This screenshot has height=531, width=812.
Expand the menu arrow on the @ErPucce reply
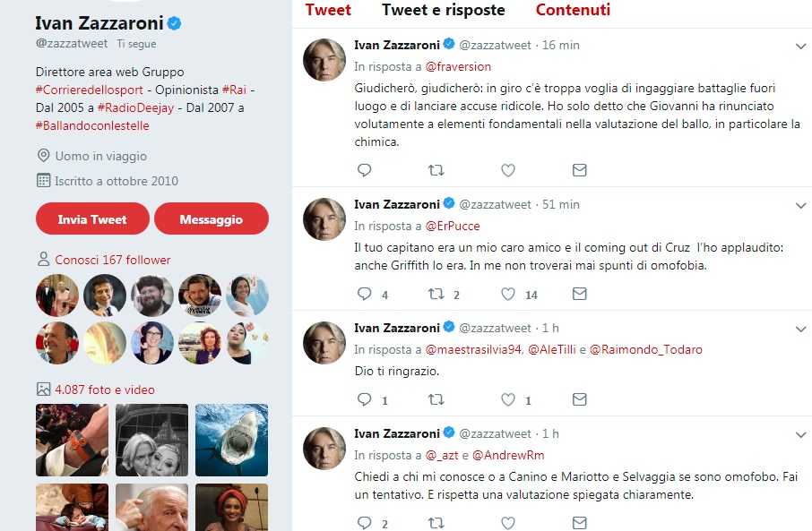tap(800, 205)
